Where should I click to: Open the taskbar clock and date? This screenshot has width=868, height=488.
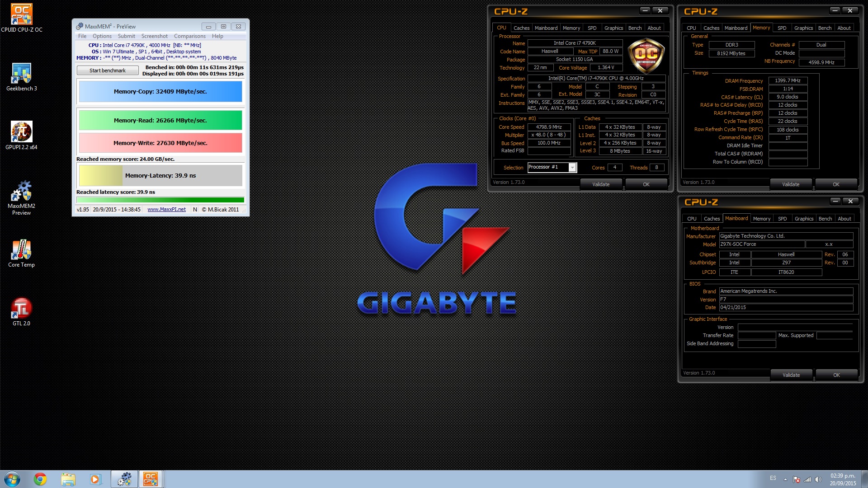tap(843, 479)
